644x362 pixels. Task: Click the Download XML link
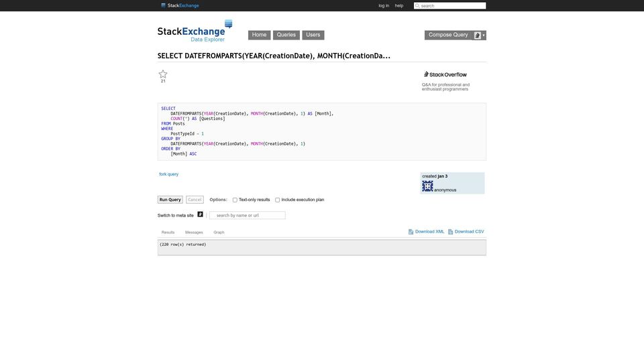(x=429, y=231)
